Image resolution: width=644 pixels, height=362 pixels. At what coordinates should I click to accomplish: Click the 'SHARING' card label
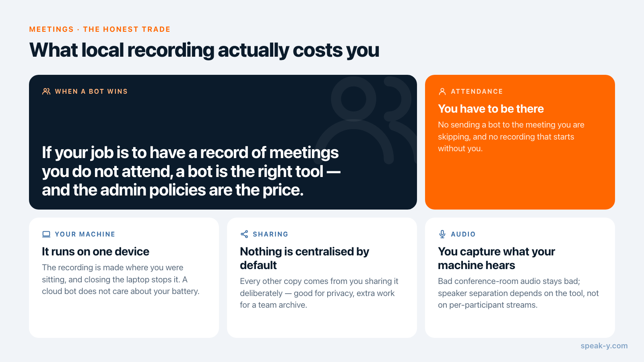tap(270, 234)
